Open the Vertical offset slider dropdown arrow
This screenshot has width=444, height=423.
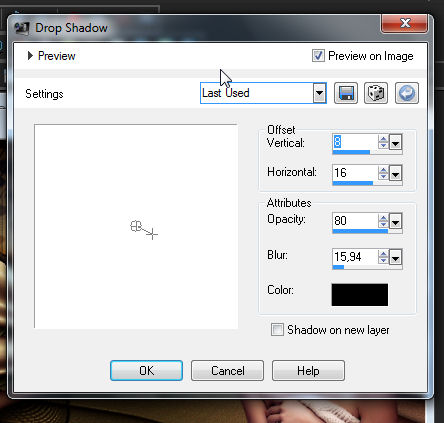[395, 143]
